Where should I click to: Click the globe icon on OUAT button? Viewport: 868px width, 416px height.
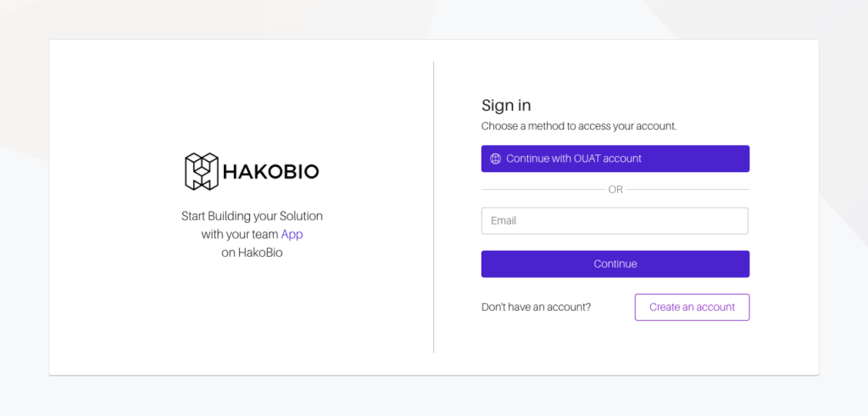[496, 159]
